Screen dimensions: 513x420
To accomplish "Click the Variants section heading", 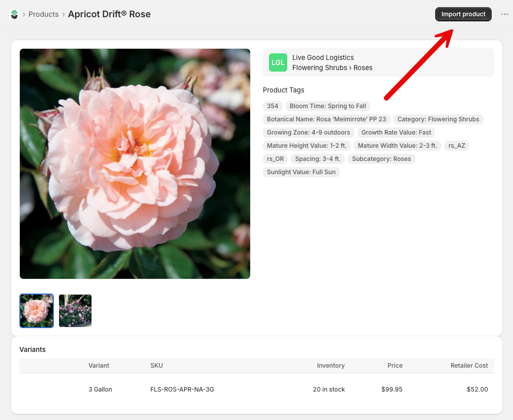I will pos(33,349).
